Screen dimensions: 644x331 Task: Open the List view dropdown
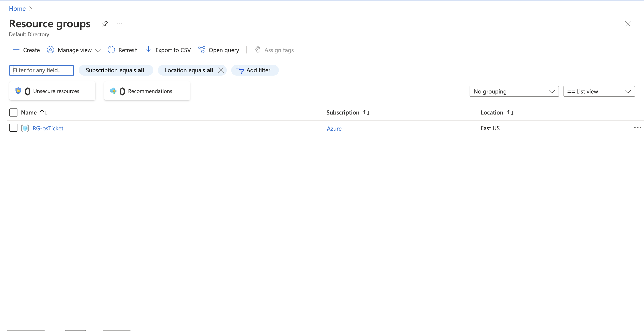pos(599,91)
